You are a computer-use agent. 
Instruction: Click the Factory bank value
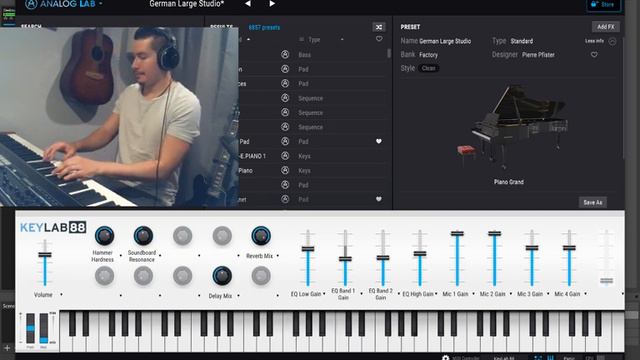tap(428, 55)
